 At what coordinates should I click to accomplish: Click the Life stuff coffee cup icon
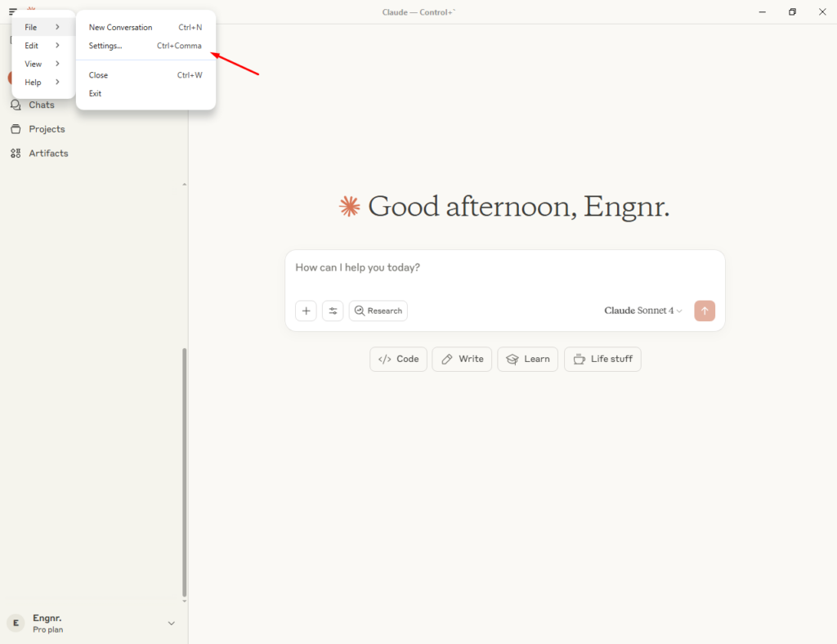point(580,359)
